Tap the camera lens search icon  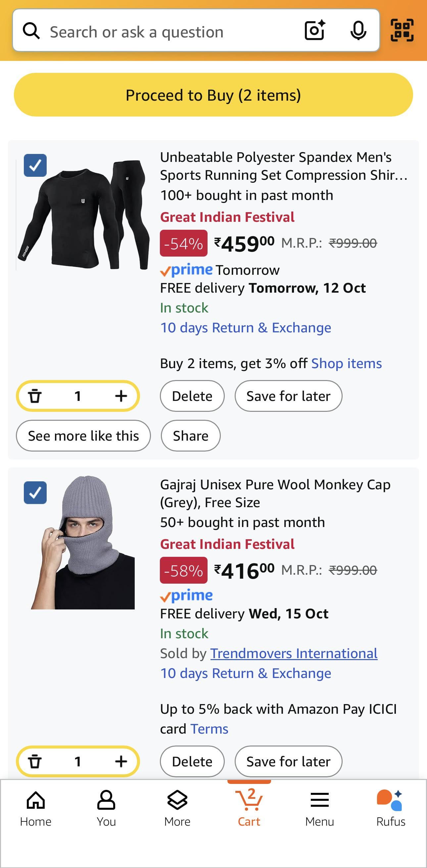315,31
